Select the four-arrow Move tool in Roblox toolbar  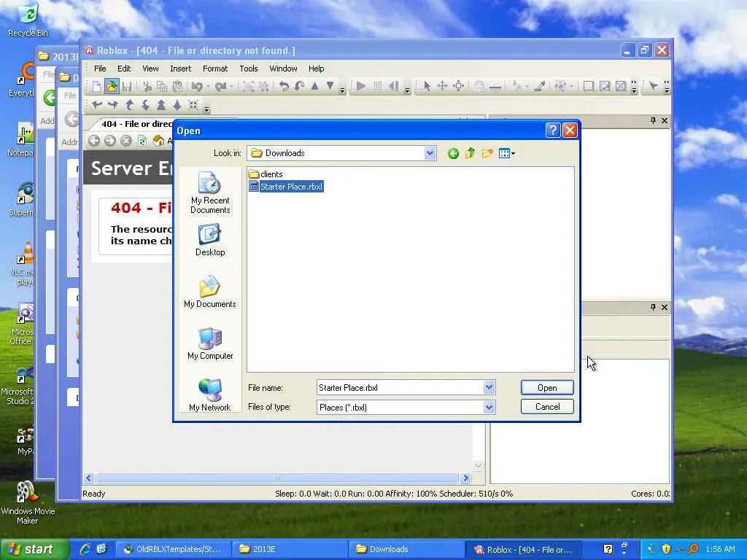pos(443,86)
